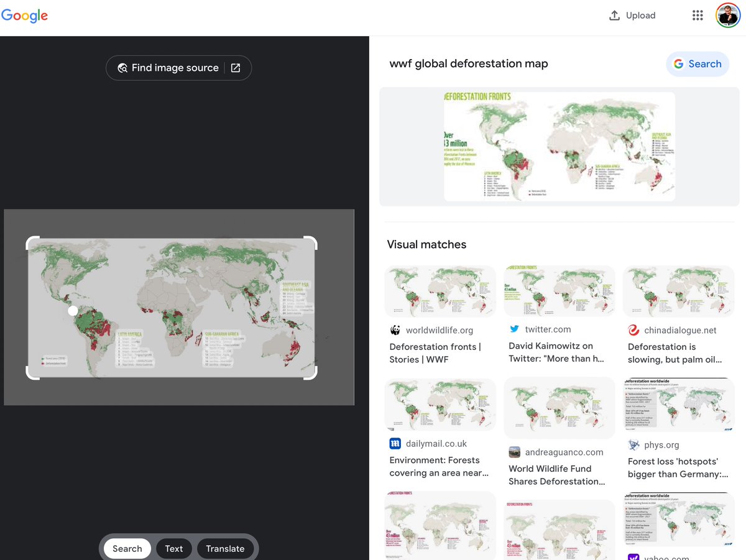Click the Upload icon arrow

[614, 16]
